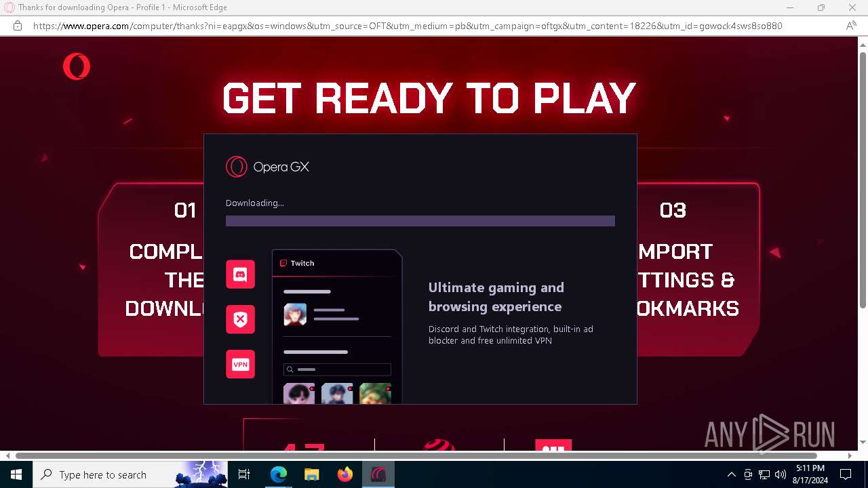Click the step 01 complete download card

tap(151, 269)
